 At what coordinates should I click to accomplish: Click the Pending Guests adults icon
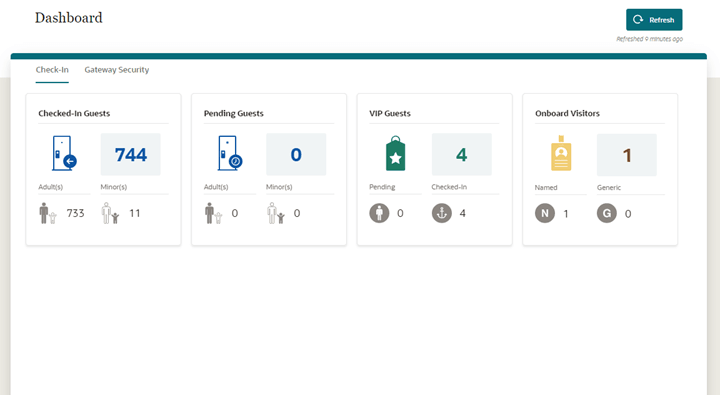[x=213, y=213]
